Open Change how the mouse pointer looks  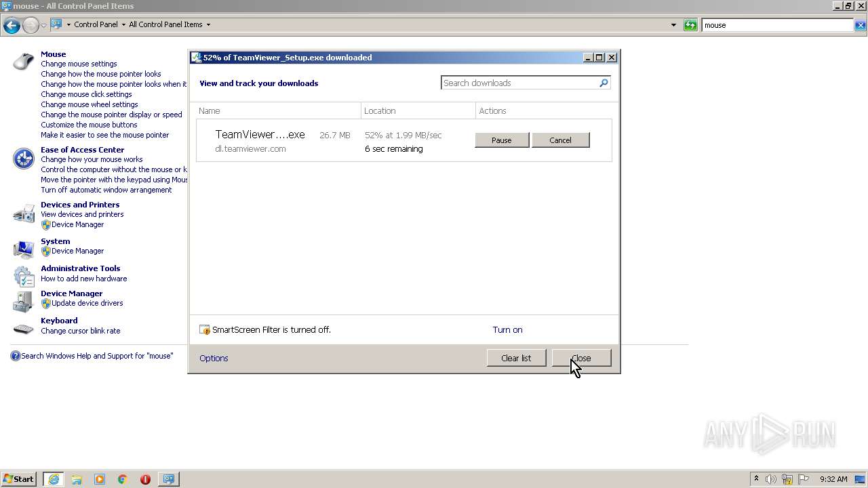101,74
